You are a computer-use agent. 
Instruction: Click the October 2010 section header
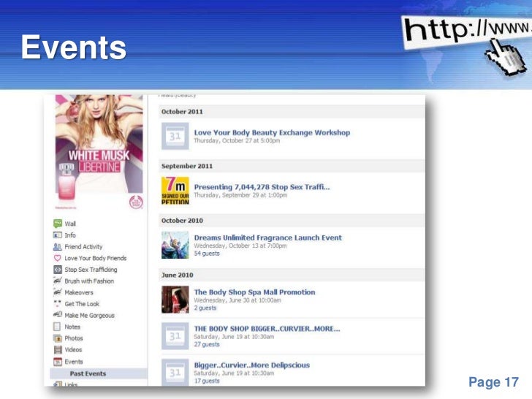(x=292, y=221)
